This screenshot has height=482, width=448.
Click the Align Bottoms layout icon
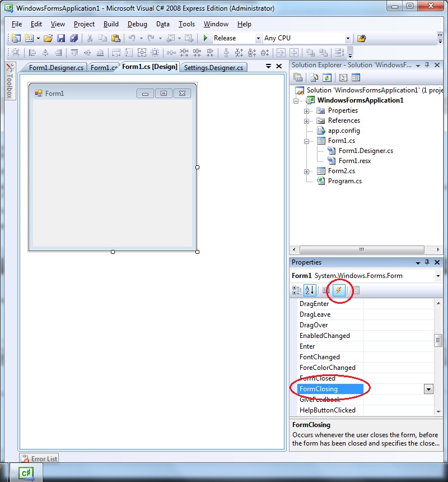click(100, 53)
